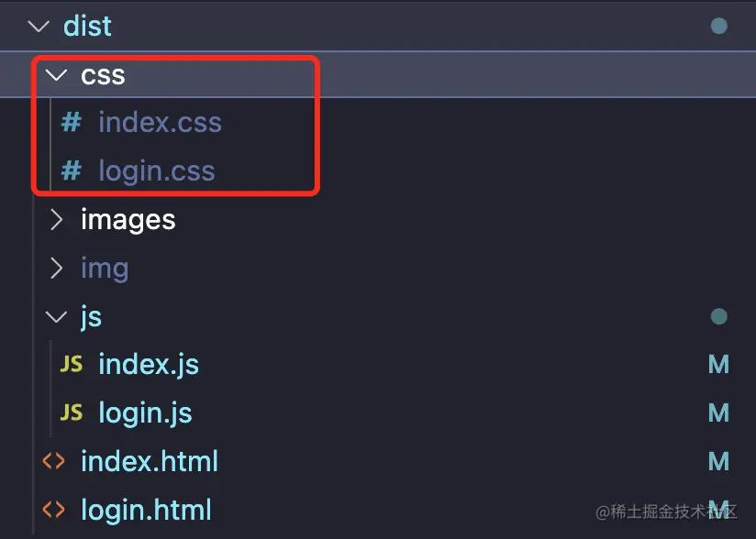Viewport: 756px width, 539px height.
Task: Click the # icon beside login.css
Action: [72, 170]
